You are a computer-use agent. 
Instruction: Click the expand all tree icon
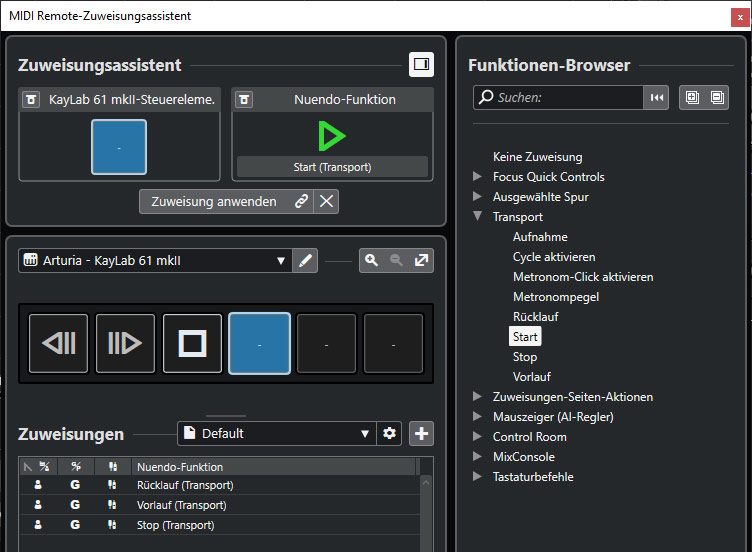(x=691, y=97)
